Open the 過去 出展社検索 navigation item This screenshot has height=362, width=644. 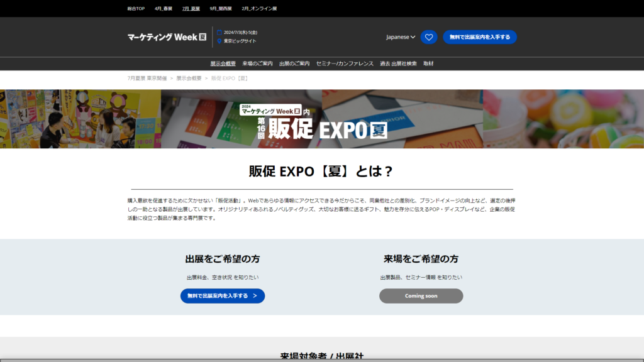coord(398,63)
